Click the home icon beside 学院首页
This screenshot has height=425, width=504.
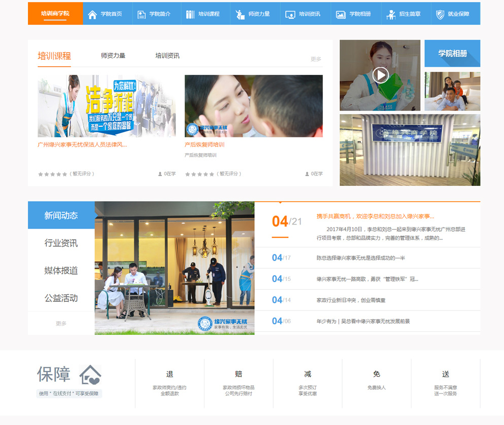92,14
